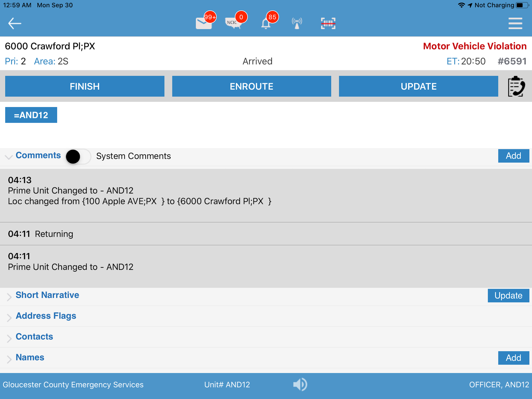Tap the radio tower broadcast icon

[x=297, y=23]
